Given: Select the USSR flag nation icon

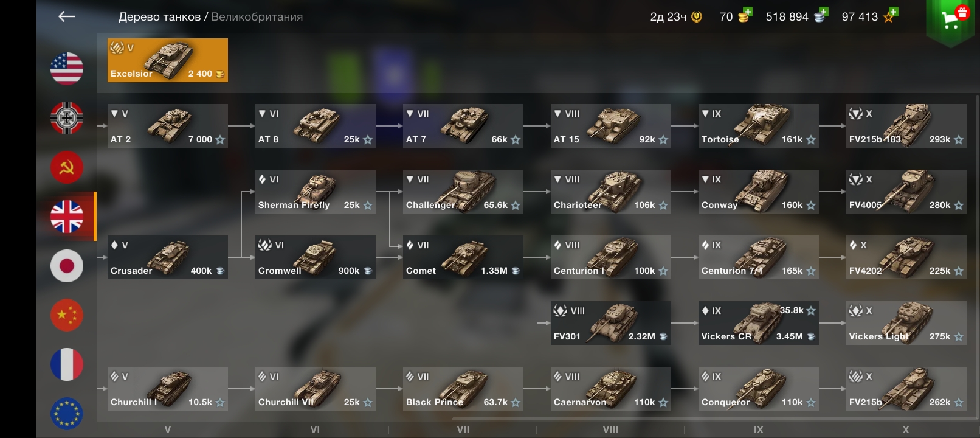Looking at the screenshot, I should click(67, 167).
